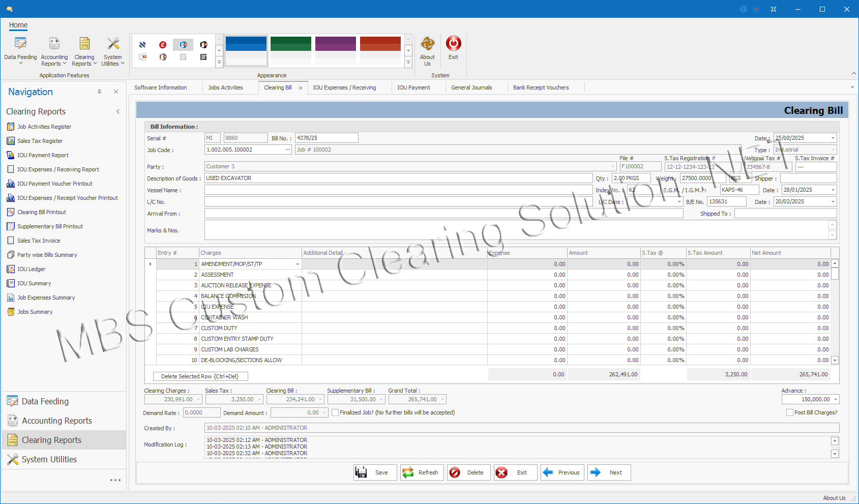The image size is (859, 504).
Task: Open the B/E Date dropdown showing 20/02/2025
Action: (x=833, y=202)
